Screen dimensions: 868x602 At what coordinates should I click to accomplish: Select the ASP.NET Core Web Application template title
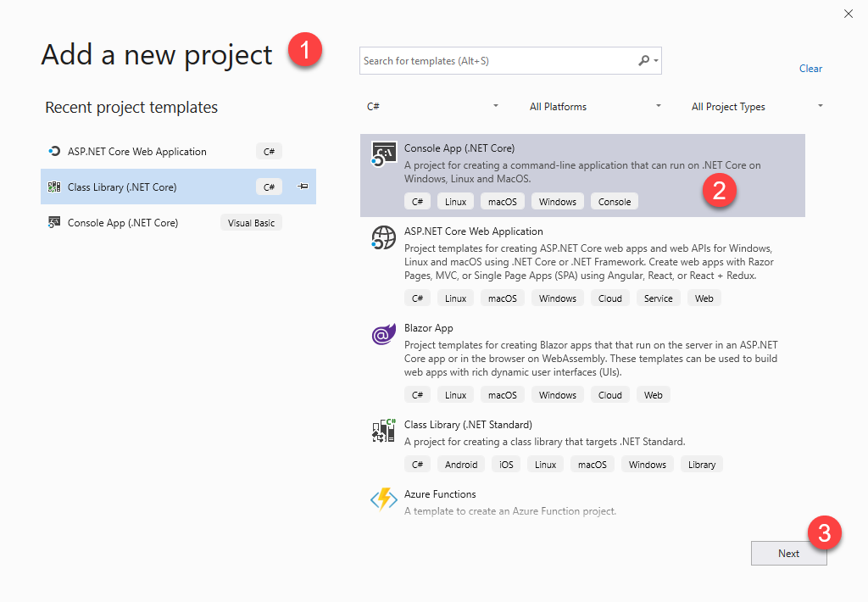pyautogui.click(x=473, y=231)
